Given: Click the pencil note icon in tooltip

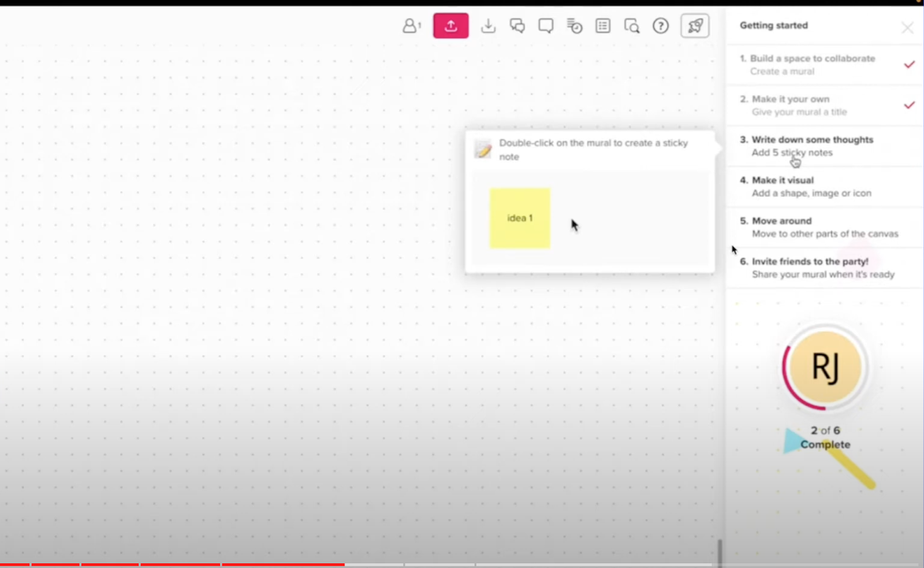Looking at the screenshot, I should point(483,149).
